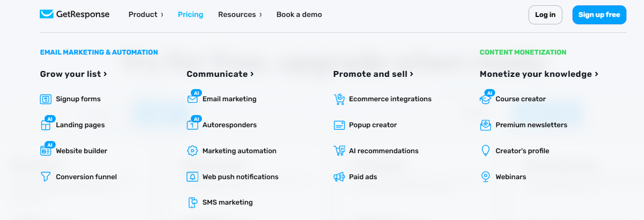The height and width of the screenshot is (220, 644).
Task: Click the Signup forms icon
Action: pos(46,99)
